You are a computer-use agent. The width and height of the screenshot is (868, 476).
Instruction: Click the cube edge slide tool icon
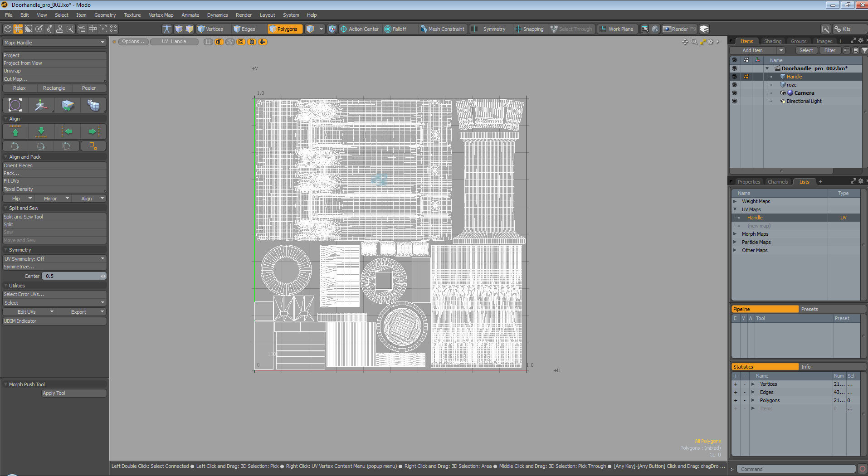point(67,105)
